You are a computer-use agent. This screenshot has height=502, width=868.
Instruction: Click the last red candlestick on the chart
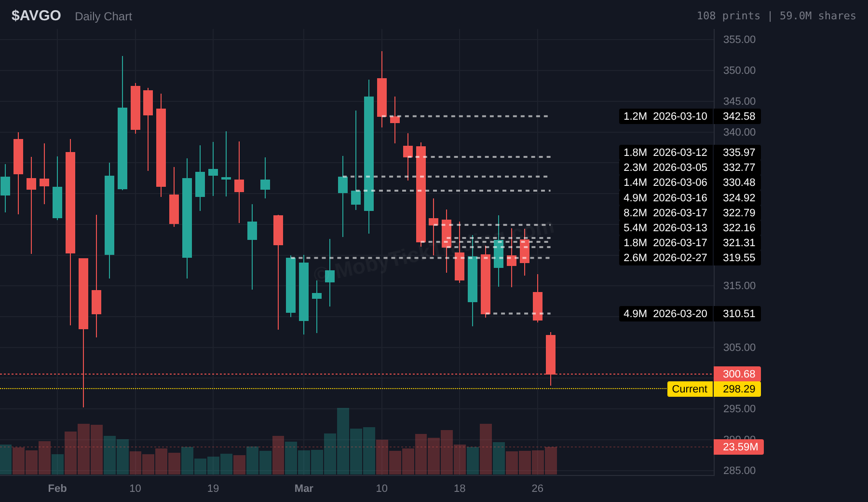point(550,354)
